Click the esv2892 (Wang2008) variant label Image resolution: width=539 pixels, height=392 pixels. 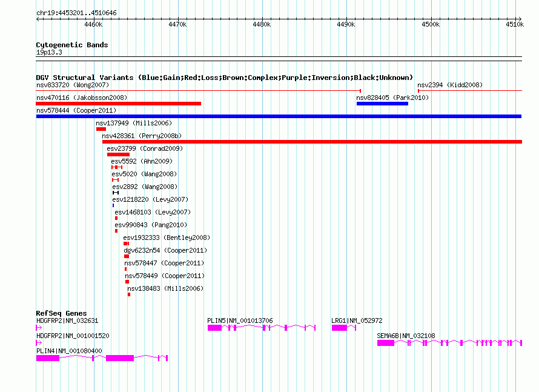click(x=145, y=187)
